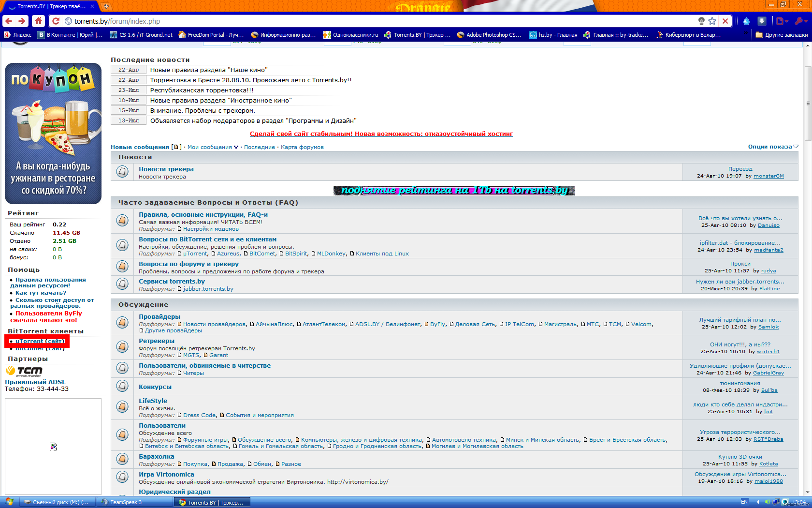This screenshot has height=508, width=812.
Task: Click the hosting ad link in red
Action: 381,134
